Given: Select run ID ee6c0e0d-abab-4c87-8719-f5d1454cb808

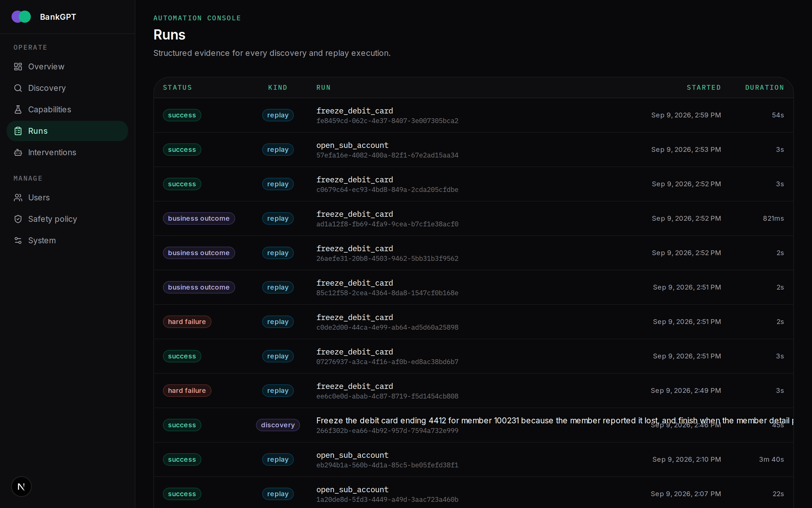Looking at the screenshot, I should [x=387, y=397].
